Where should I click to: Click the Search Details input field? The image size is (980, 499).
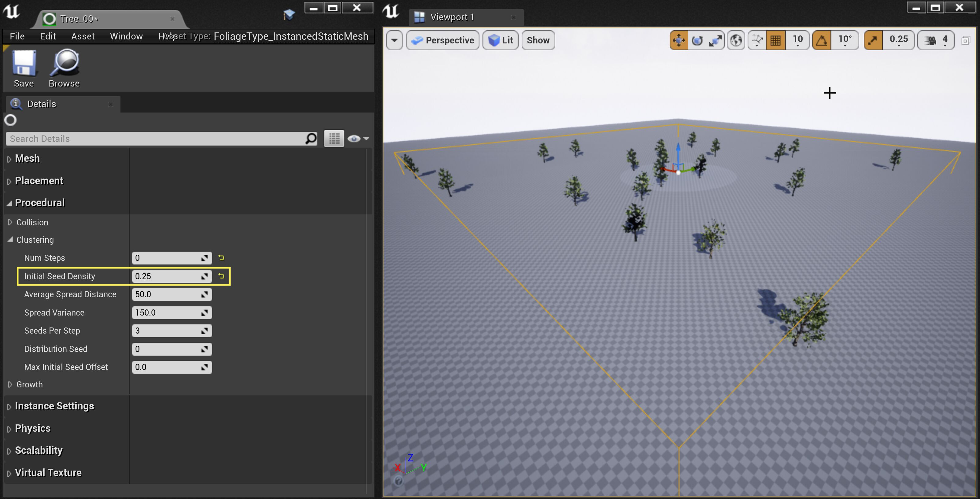(156, 139)
